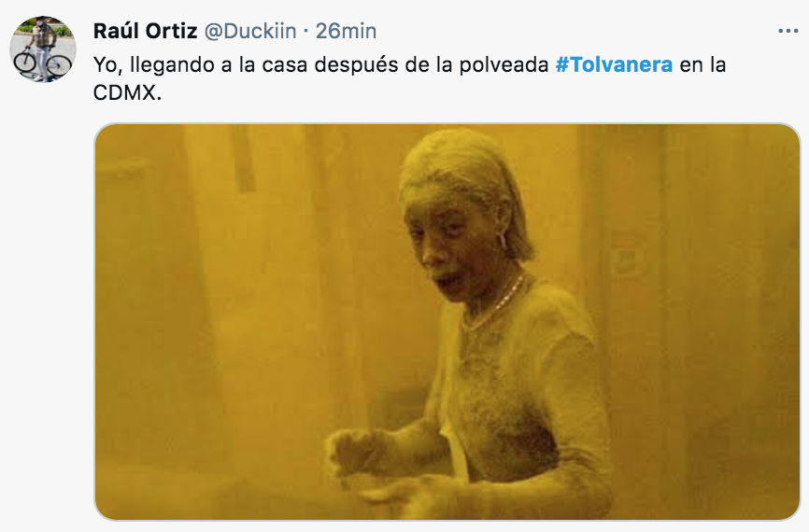809x532 pixels.
Task: Select the bicycle shown in the profile picture
Action: (43, 63)
